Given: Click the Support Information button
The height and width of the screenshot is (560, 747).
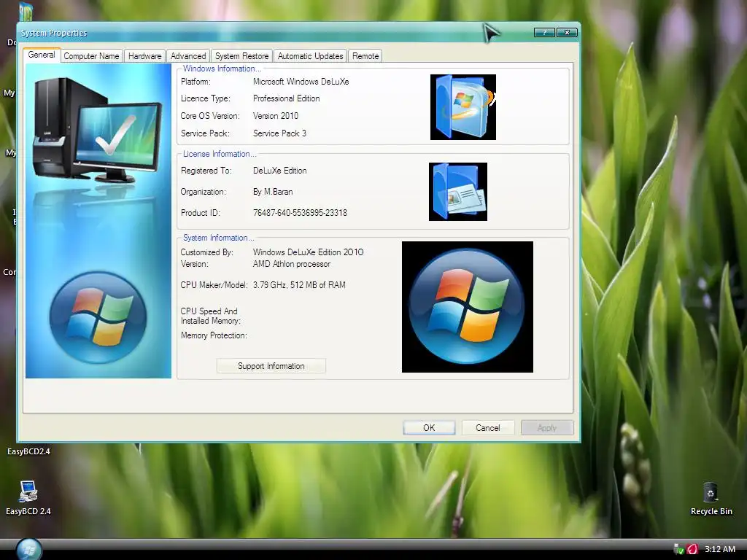Looking at the screenshot, I should pyautogui.click(x=271, y=366).
